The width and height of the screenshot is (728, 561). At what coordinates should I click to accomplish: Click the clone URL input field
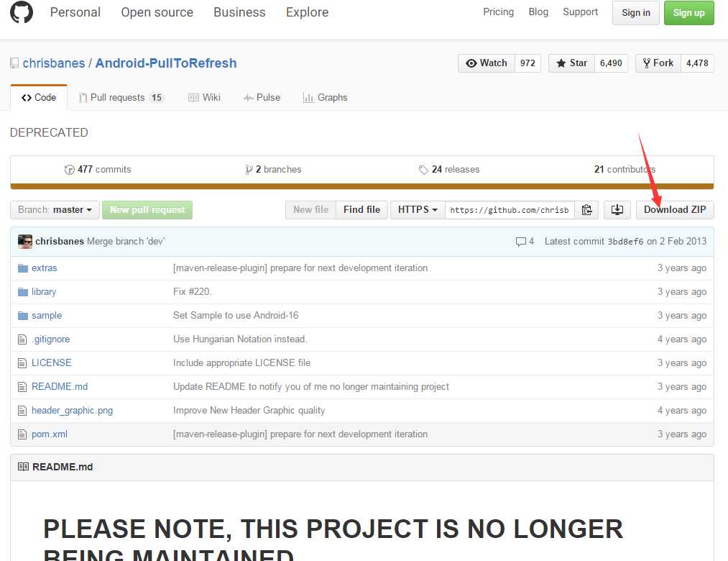[510, 210]
